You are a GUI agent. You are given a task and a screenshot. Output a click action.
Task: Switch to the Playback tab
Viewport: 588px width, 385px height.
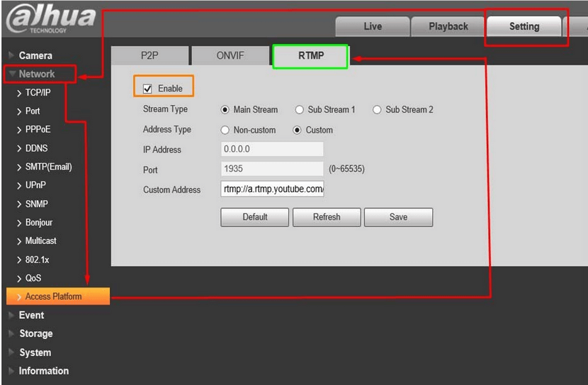coord(448,26)
